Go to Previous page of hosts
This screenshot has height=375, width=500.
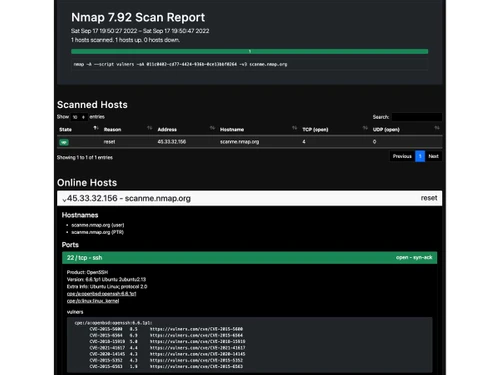coord(402,156)
